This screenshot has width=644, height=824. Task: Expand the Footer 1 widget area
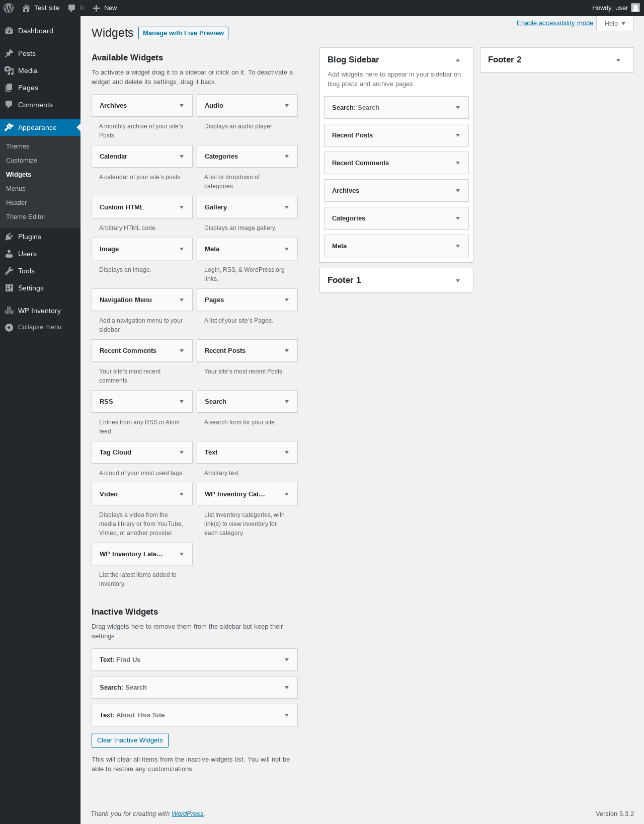[458, 280]
